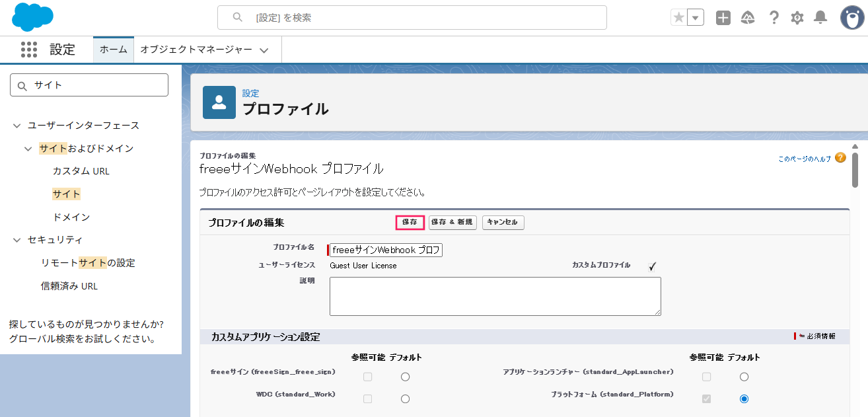Open the notifications bell
Image resolution: width=868 pixels, height=417 pixels.
coord(820,18)
